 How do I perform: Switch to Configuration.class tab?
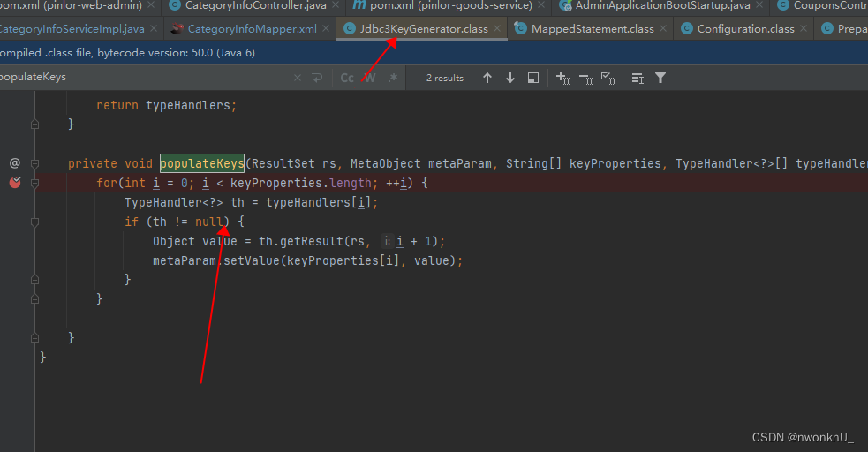(x=745, y=29)
